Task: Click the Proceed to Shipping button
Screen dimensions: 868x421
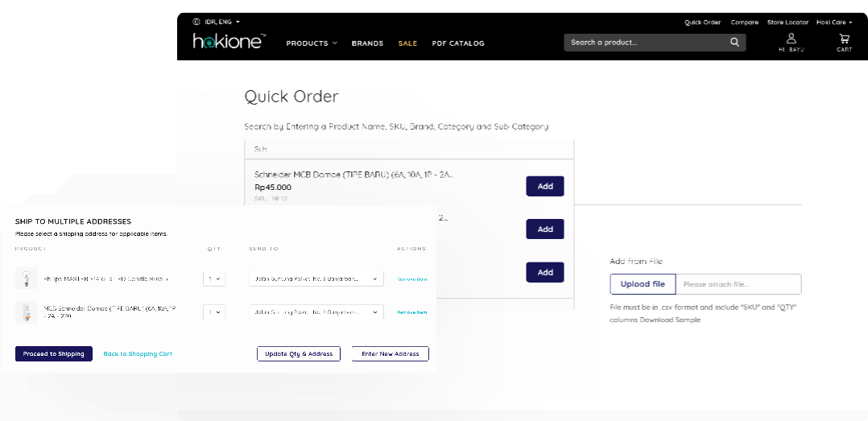Action: tap(54, 354)
